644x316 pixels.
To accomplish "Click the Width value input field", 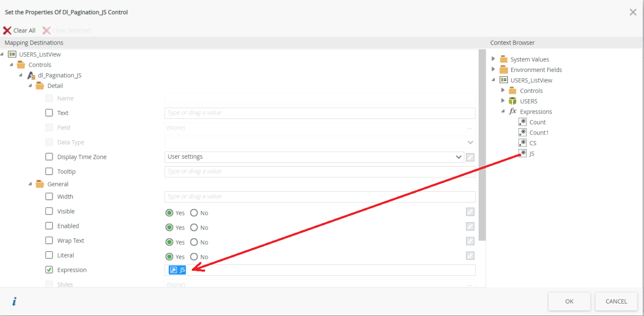I will point(319,197).
